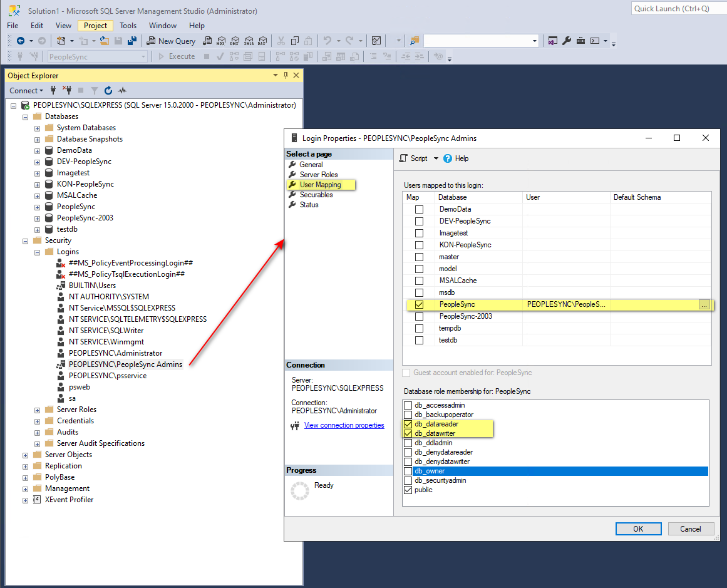Select the psweb login

80,387
